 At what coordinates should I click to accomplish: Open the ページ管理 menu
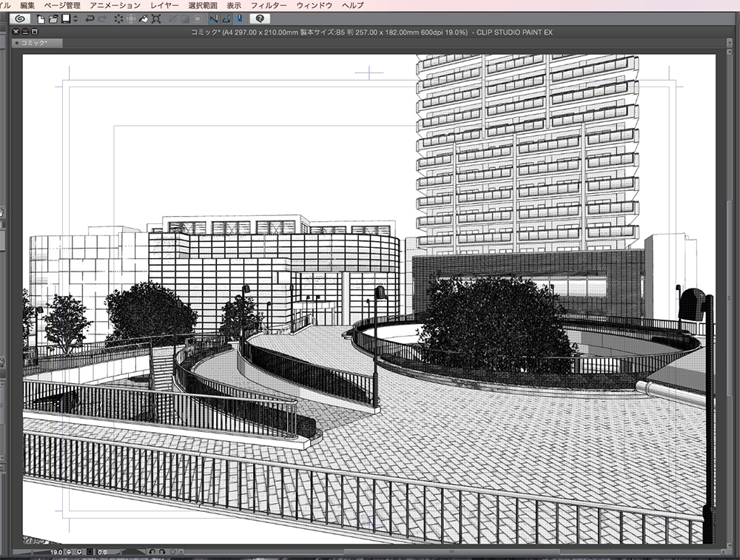62,5
